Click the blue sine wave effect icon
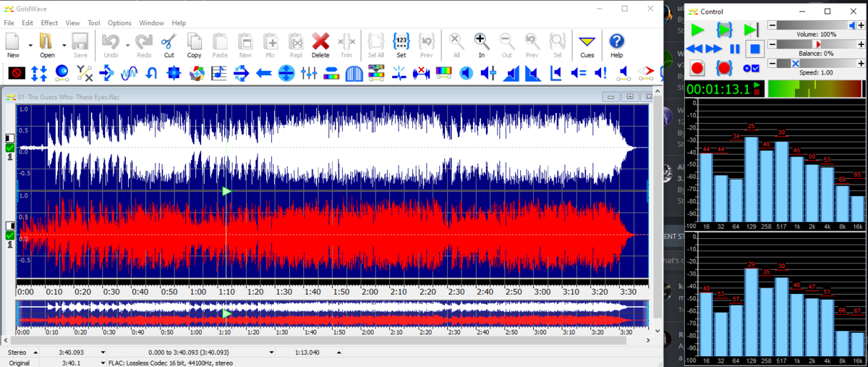This screenshot has width=868, height=367. (x=129, y=73)
